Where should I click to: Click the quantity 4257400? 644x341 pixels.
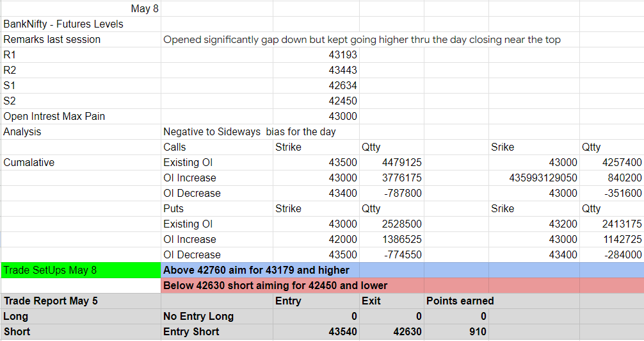[x=611, y=163]
